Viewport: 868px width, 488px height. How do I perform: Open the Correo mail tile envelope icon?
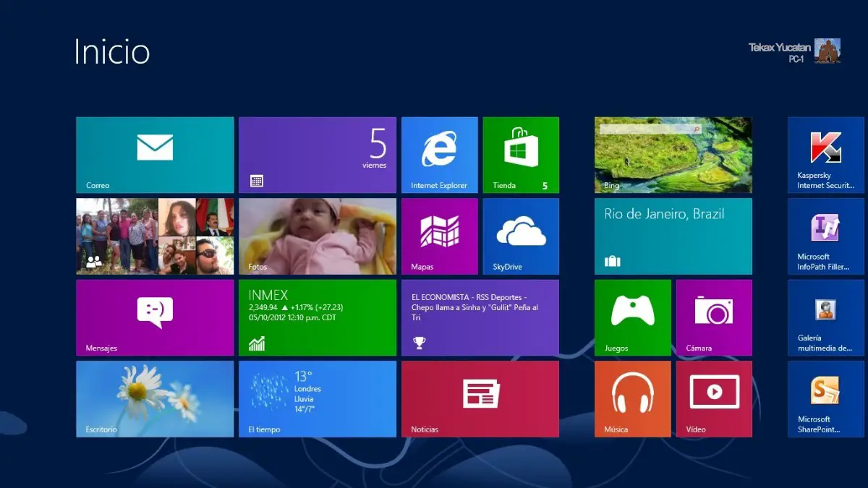click(155, 147)
